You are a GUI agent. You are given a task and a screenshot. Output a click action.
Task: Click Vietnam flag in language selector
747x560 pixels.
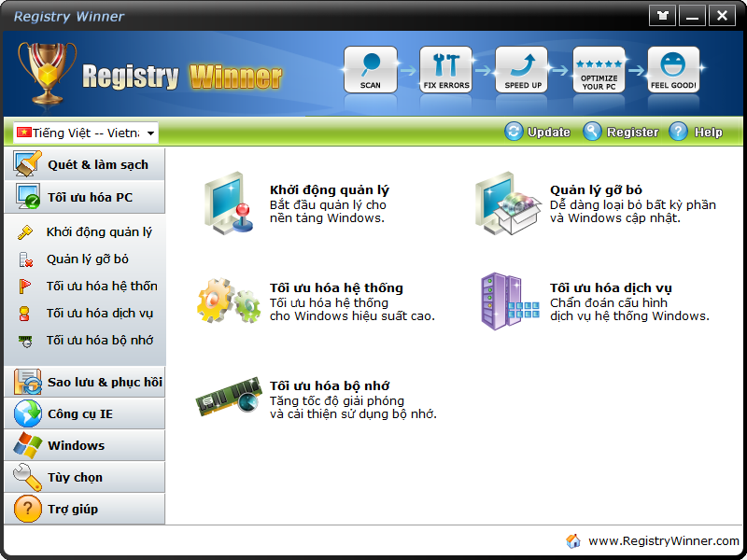(24, 133)
